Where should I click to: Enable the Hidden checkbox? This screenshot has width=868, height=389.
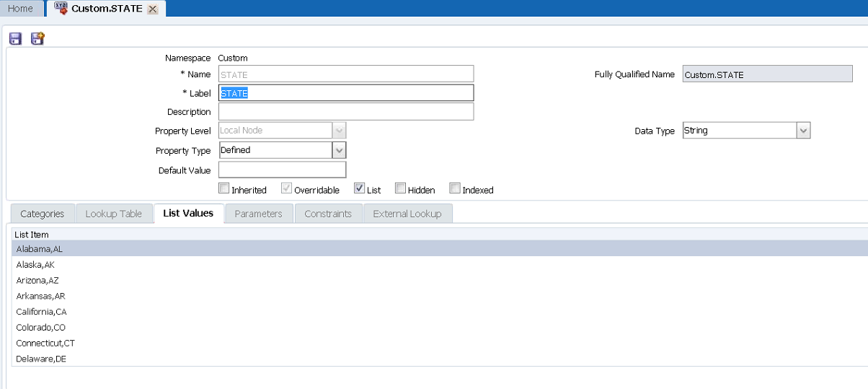400,189
